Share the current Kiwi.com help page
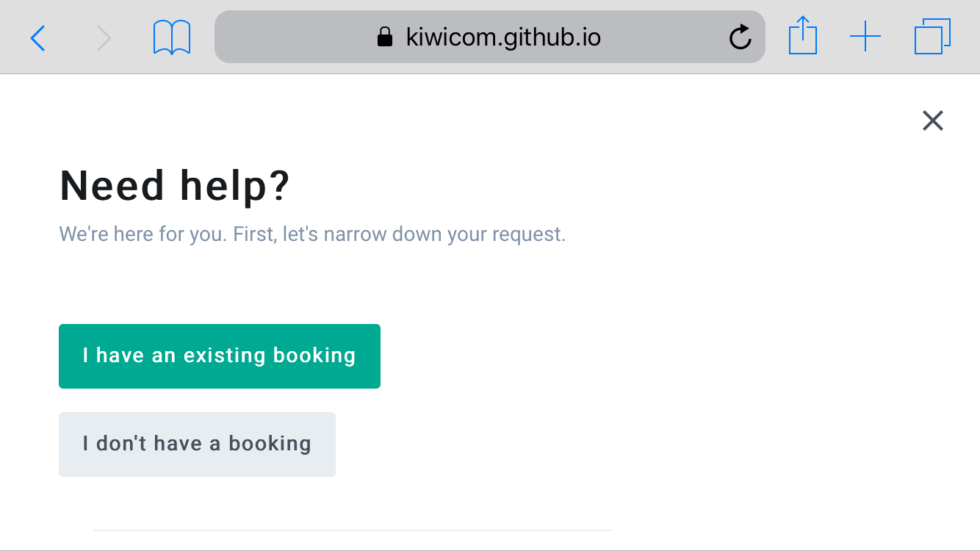Screen dimensions: 980x551 tap(803, 35)
